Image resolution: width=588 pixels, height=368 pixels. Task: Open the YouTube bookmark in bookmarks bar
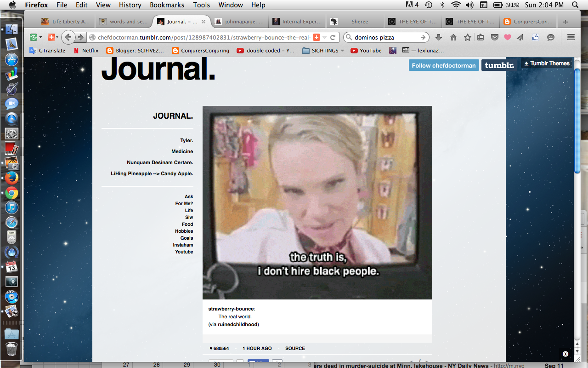tap(366, 51)
